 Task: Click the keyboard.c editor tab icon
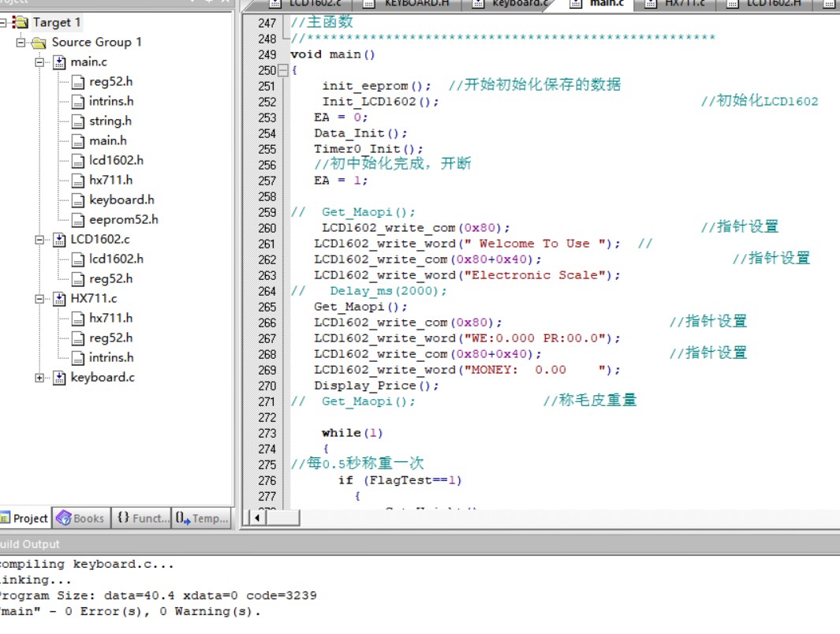pyautogui.click(x=479, y=4)
